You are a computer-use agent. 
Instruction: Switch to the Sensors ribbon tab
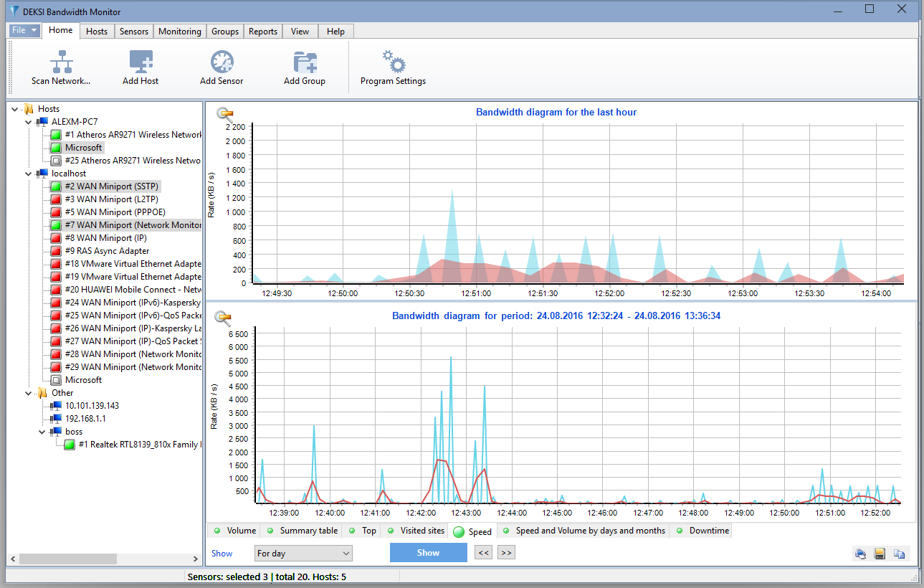[134, 32]
